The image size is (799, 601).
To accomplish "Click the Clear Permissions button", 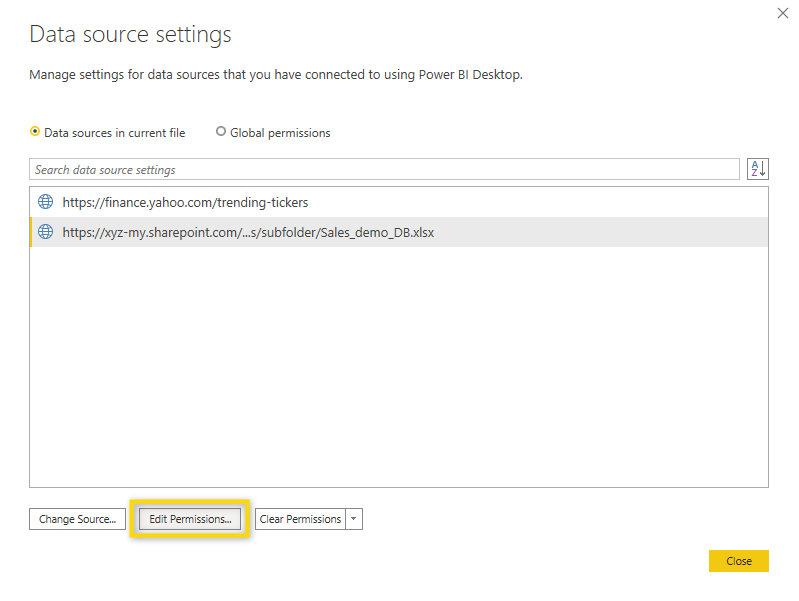I will tap(300, 519).
